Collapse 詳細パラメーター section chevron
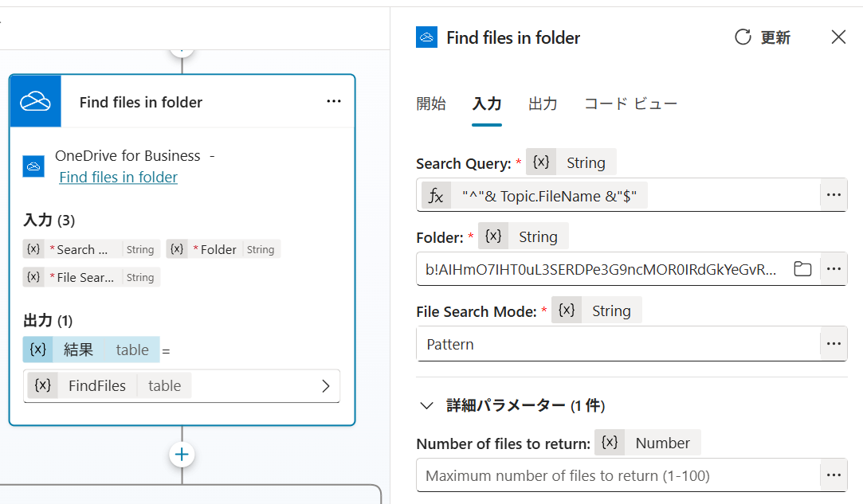This screenshot has width=863, height=504. coord(426,405)
